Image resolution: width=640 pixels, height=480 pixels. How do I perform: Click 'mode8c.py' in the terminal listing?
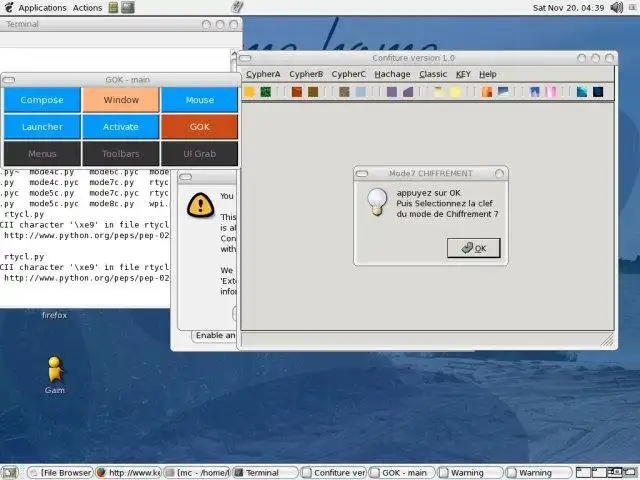coord(112,204)
